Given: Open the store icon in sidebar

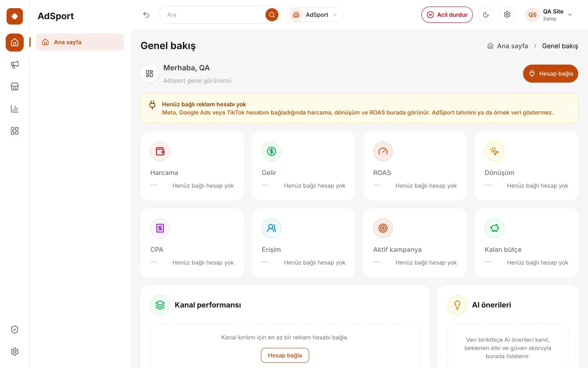Looking at the screenshot, I should [x=15, y=87].
